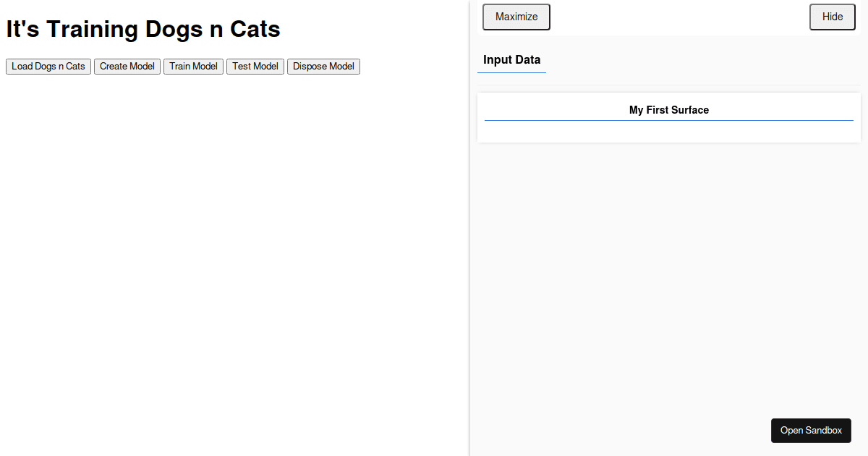
Task: Switch to the Input Data tab
Action: [511, 60]
